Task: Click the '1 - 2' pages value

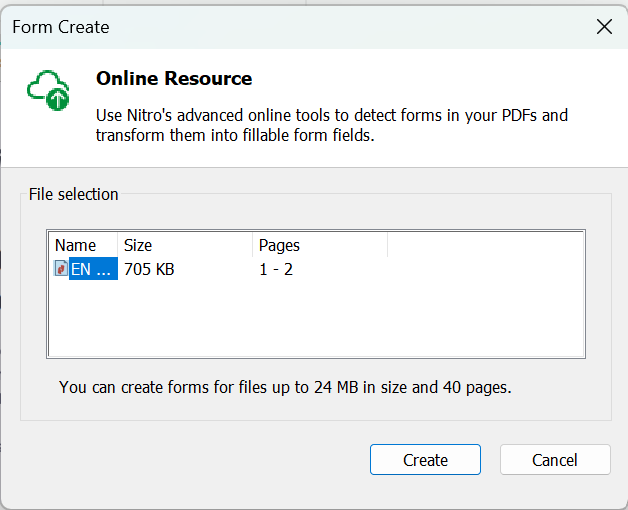Action: (276, 269)
